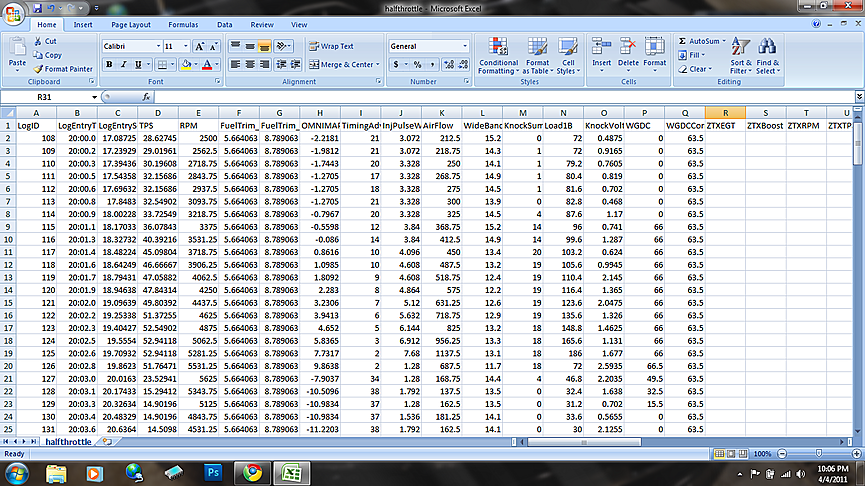This screenshot has height=486, width=865.
Task: Click the Fill Color paint bucket swatch
Action: point(186,65)
